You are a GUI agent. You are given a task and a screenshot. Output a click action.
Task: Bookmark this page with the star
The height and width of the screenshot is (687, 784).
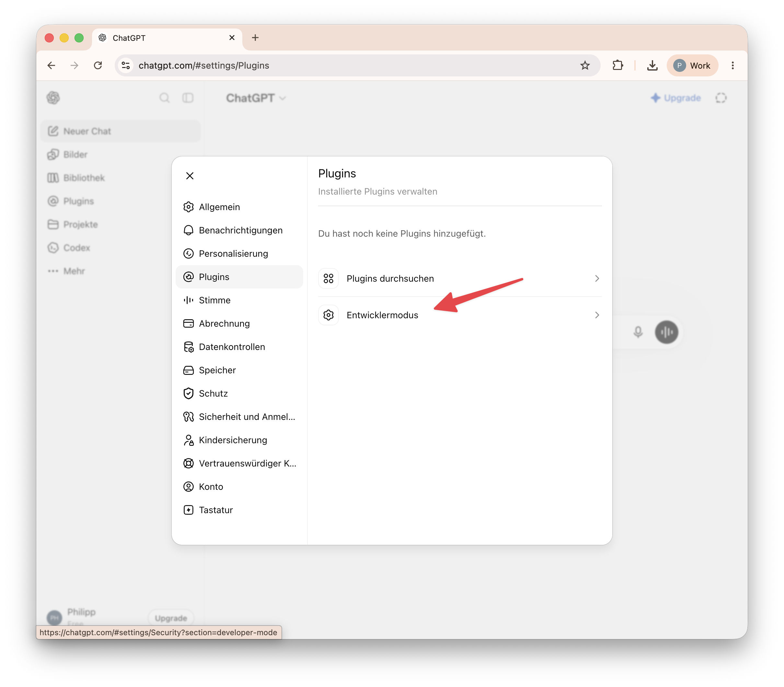(584, 65)
